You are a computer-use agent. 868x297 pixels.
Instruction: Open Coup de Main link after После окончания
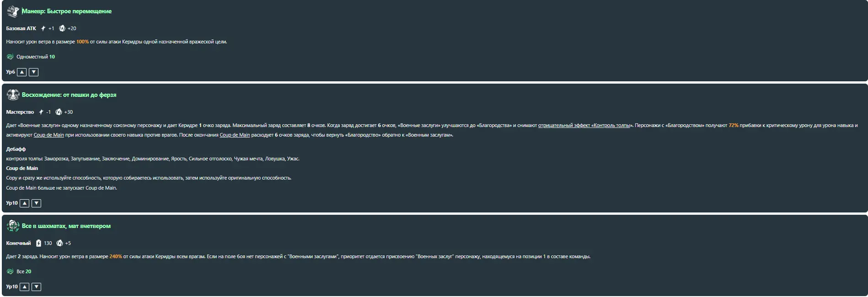click(235, 135)
